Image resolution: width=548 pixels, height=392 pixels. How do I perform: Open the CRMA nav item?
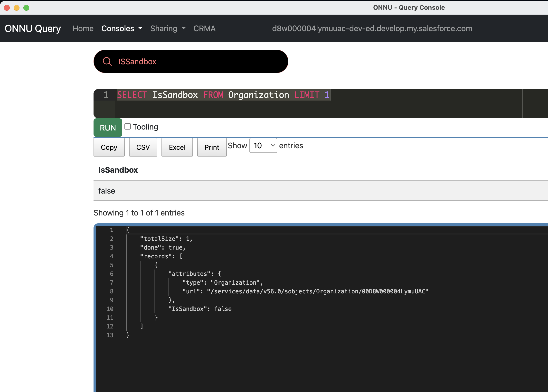pyautogui.click(x=204, y=28)
